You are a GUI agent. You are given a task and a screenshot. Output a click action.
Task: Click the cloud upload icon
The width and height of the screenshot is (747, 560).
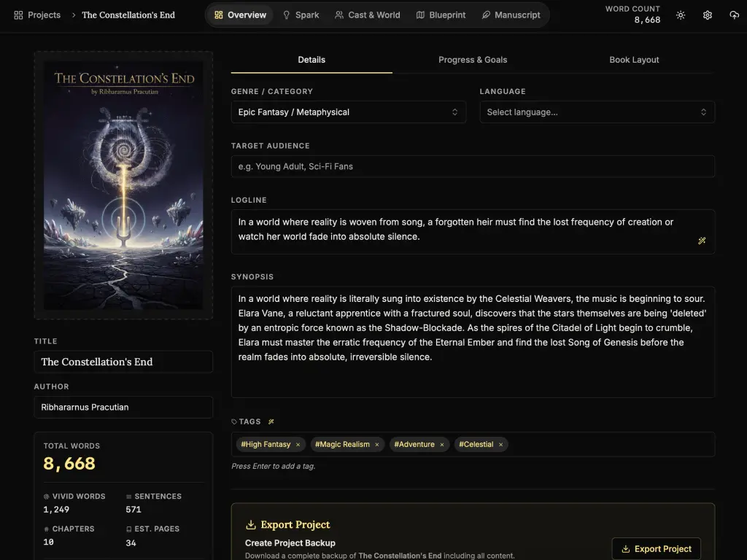tap(734, 15)
